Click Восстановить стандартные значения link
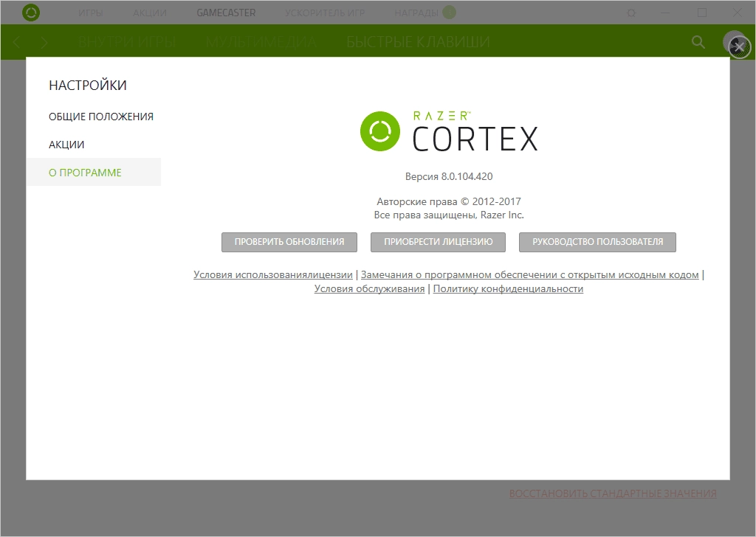Viewport: 756px width, 537px height. 613,493
